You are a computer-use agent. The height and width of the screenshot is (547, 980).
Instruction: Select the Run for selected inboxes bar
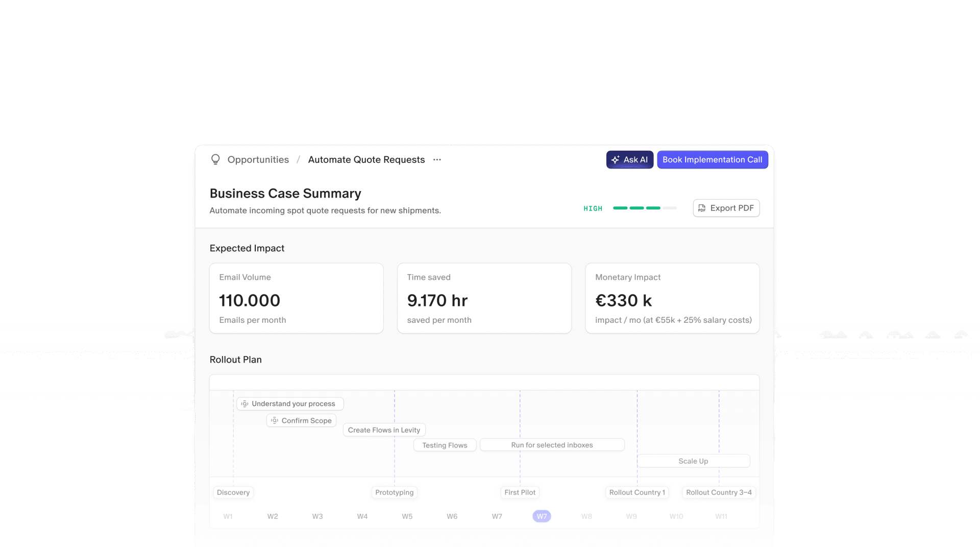[x=552, y=445]
